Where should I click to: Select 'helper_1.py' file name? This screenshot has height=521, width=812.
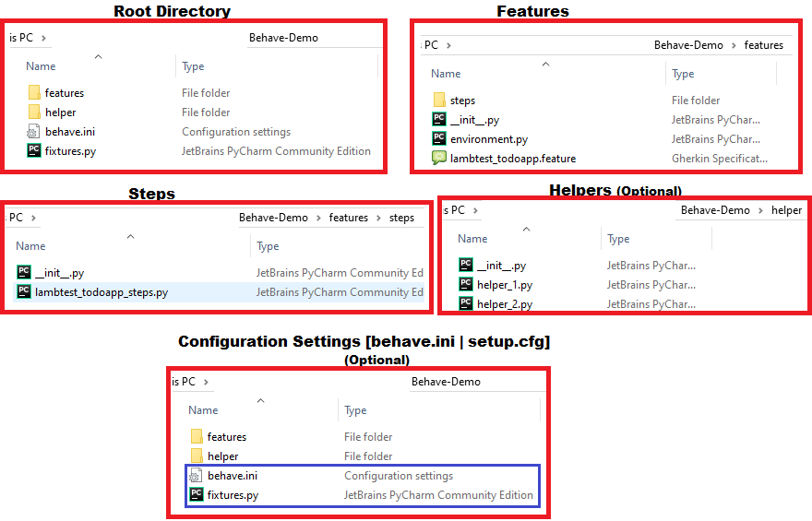pos(505,285)
